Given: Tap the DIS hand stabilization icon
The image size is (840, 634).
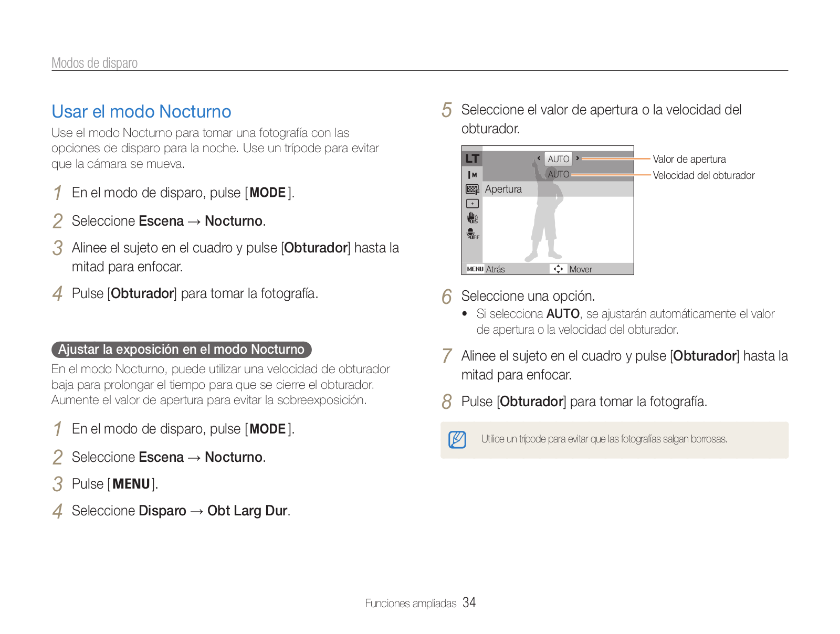Looking at the screenshot, I should [472, 218].
